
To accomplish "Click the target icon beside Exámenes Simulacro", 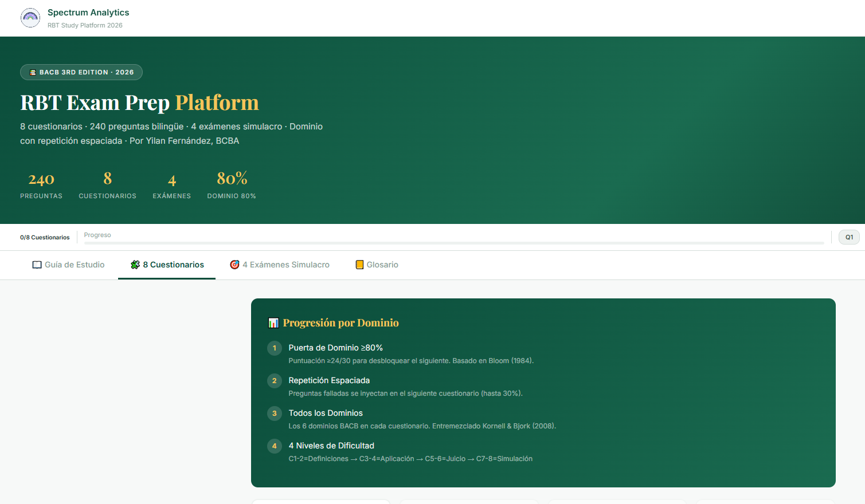I will (x=234, y=265).
